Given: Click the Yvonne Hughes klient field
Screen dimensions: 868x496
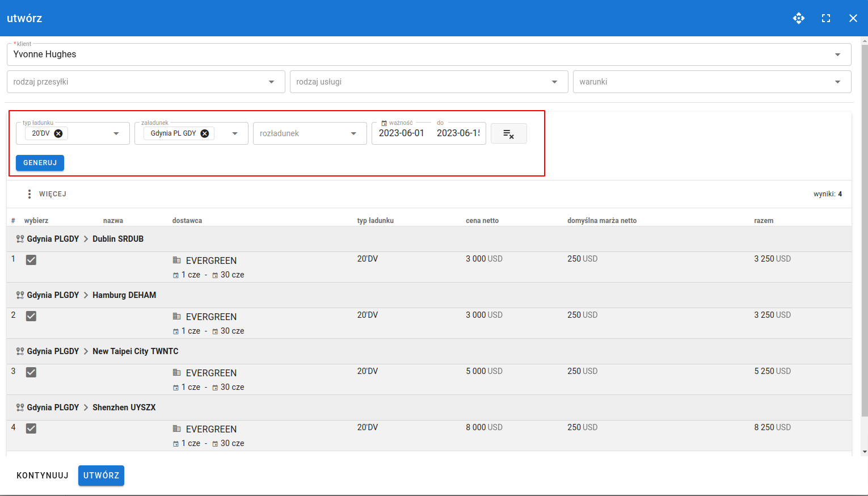Looking at the screenshot, I should (429, 54).
